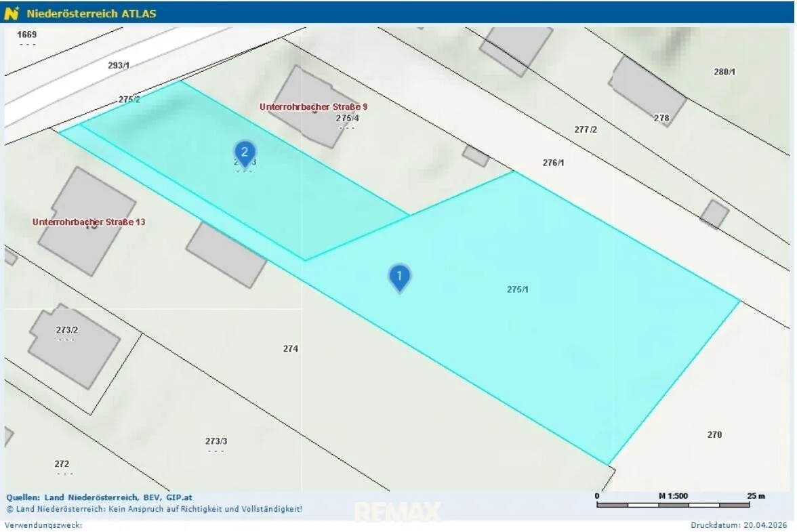797x532 pixels.
Task: Click the Unterrohrbacher Straße 13 address label
Action: 89,222
